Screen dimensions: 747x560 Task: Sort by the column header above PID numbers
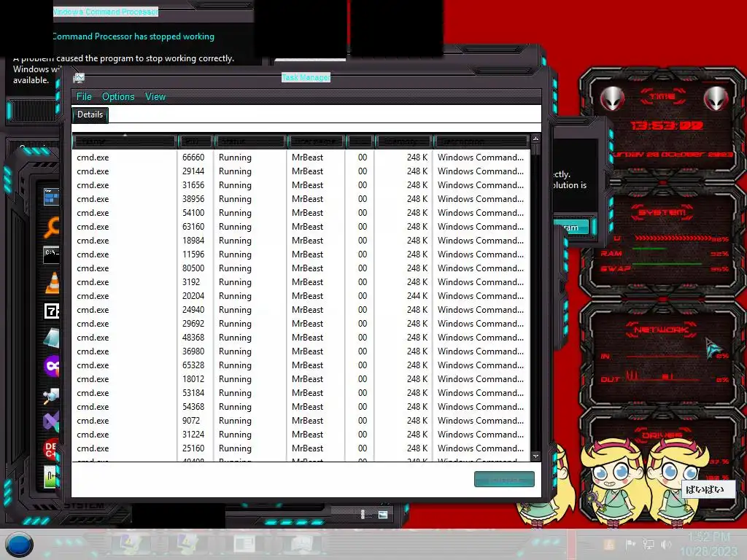194,141
